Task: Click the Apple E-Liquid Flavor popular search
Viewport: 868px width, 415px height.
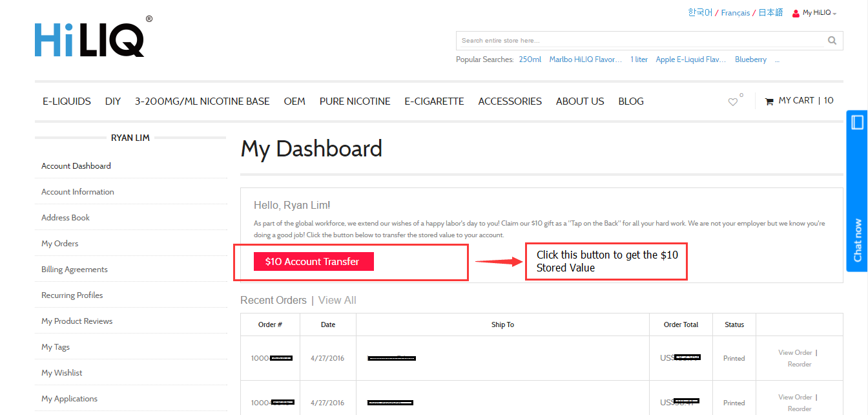Action: [x=691, y=59]
